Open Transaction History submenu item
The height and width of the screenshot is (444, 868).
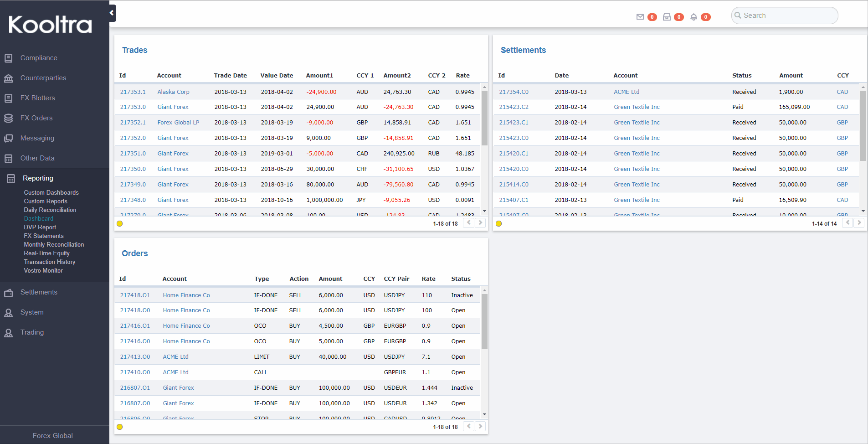[50, 262]
